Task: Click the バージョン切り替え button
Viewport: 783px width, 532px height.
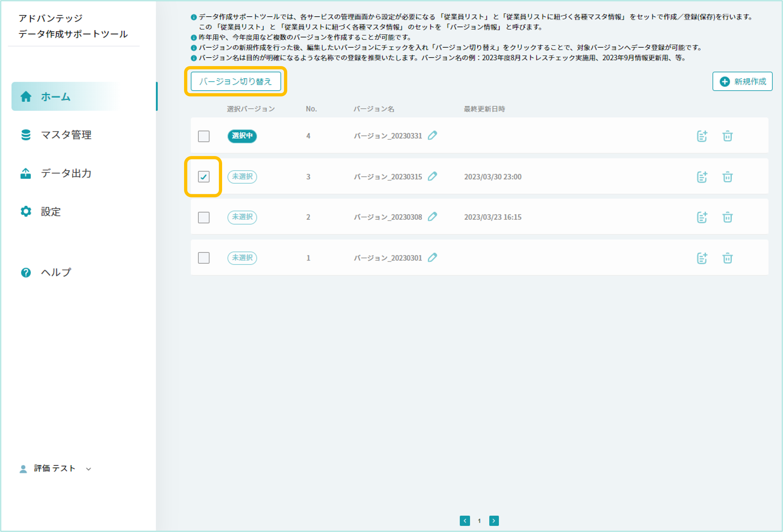Action: [236, 81]
